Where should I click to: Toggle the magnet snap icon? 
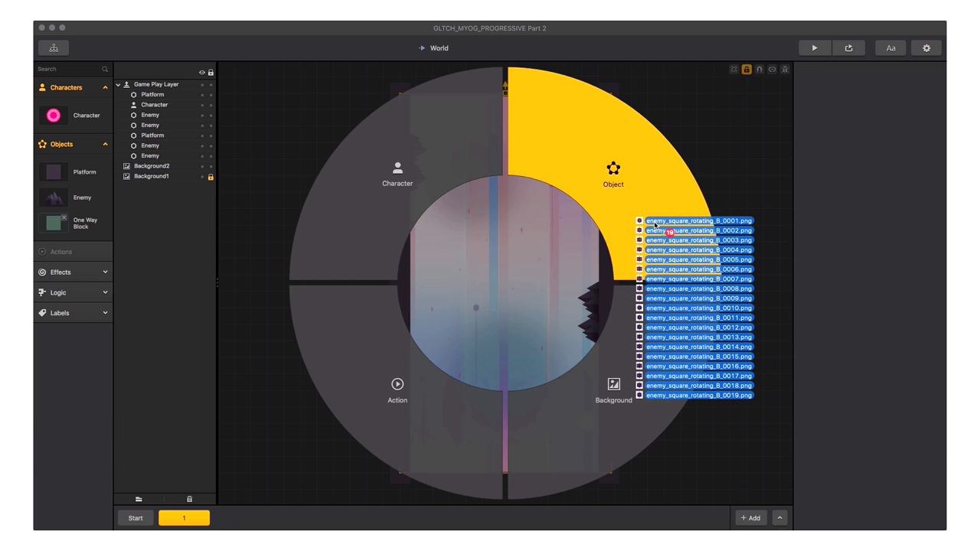(759, 70)
